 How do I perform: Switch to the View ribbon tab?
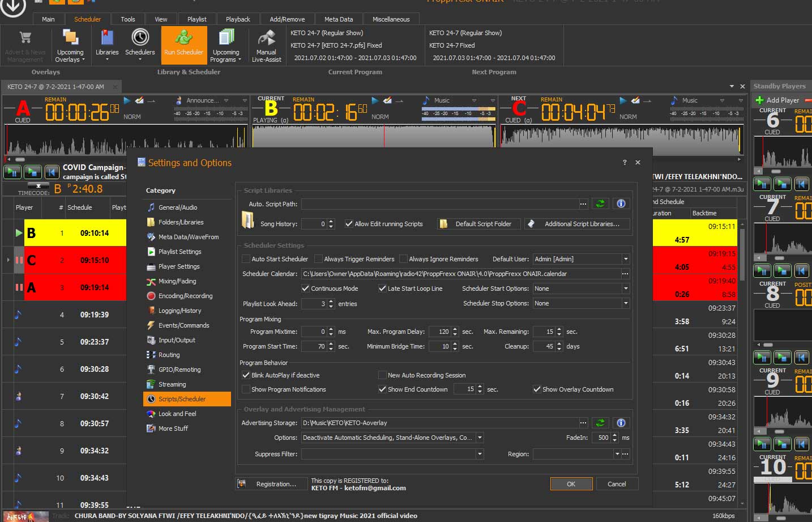[161, 19]
